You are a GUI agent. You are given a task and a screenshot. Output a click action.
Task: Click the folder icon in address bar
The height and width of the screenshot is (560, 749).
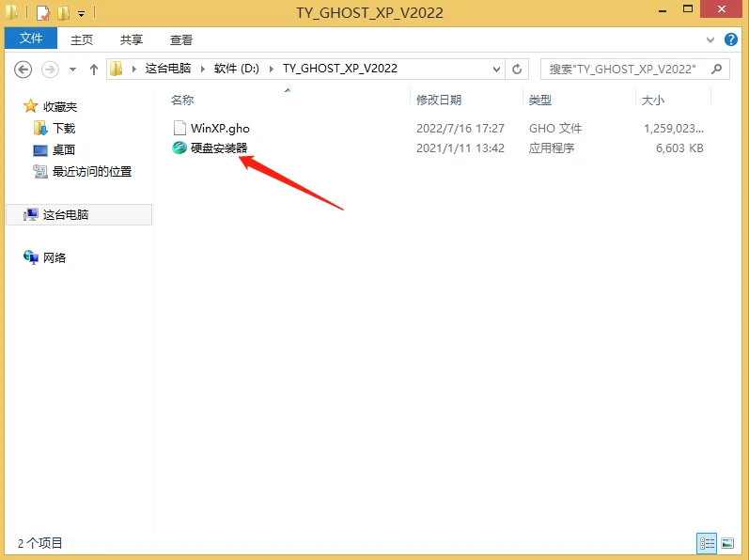(117, 70)
